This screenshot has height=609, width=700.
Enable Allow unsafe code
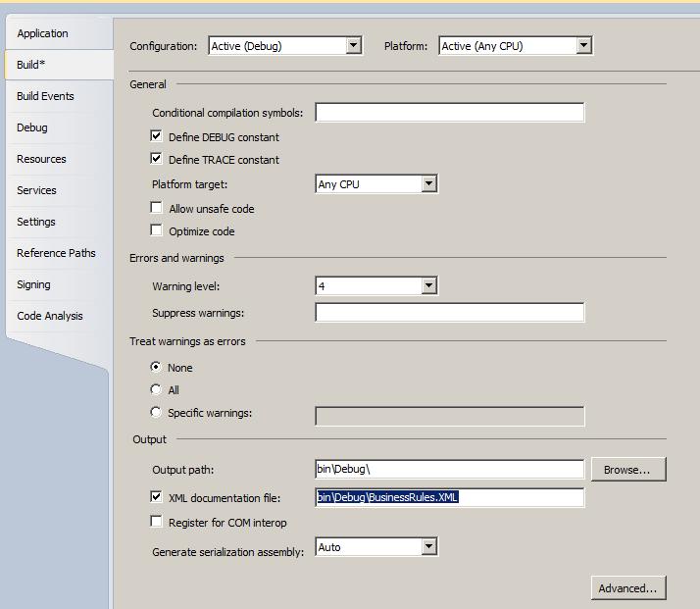156,208
